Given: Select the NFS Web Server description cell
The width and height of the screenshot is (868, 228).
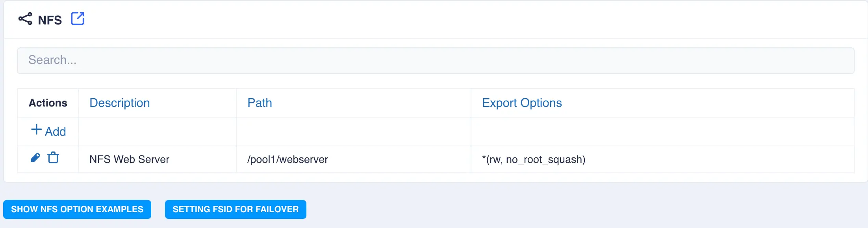Looking at the screenshot, I should (x=129, y=159).
